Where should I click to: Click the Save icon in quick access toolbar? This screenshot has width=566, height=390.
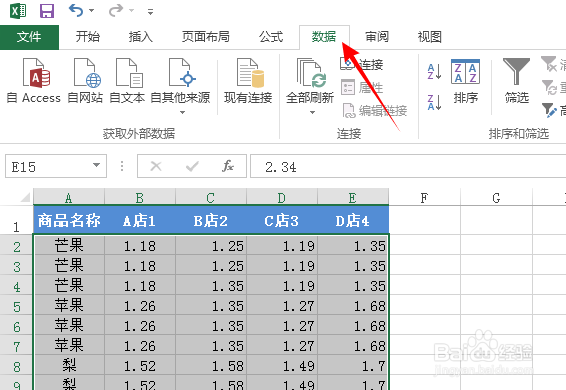click(47, 11)
